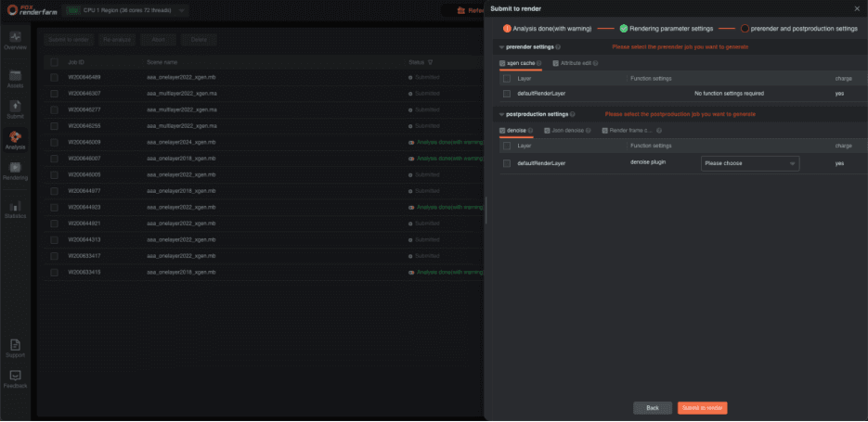Image resolution: width=868 pixels, height=422 pixels.
Task: Open the Rendering sidebar section
Action: [15, 171]
